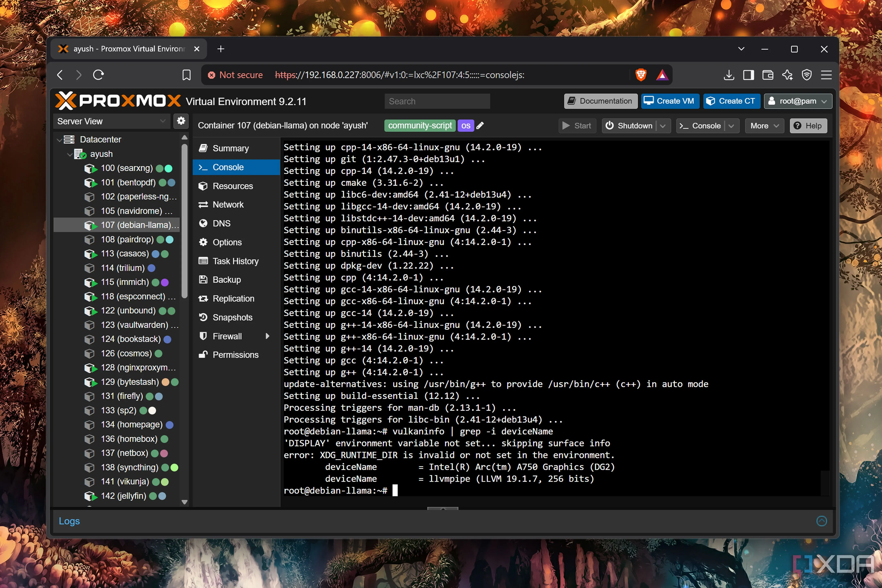
Task: Click the ayush node icon
Action: pyautogui.click(x=80, y=154)
